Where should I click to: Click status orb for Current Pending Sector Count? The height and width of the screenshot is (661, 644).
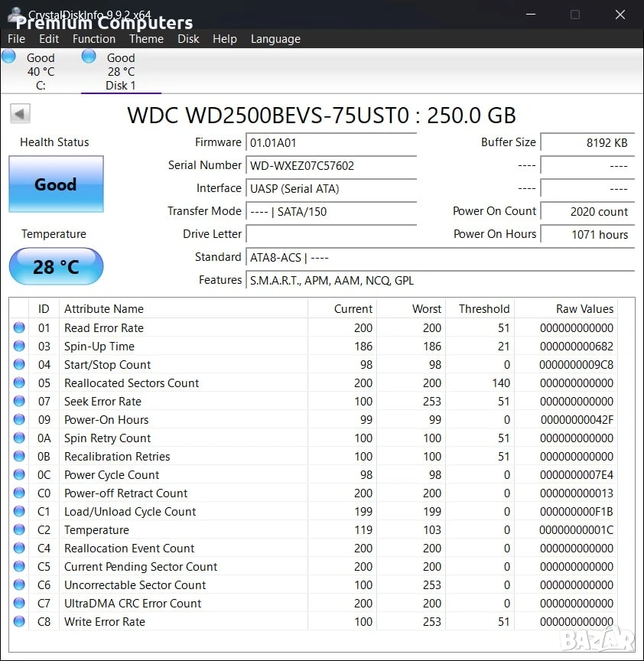point(19,566)
